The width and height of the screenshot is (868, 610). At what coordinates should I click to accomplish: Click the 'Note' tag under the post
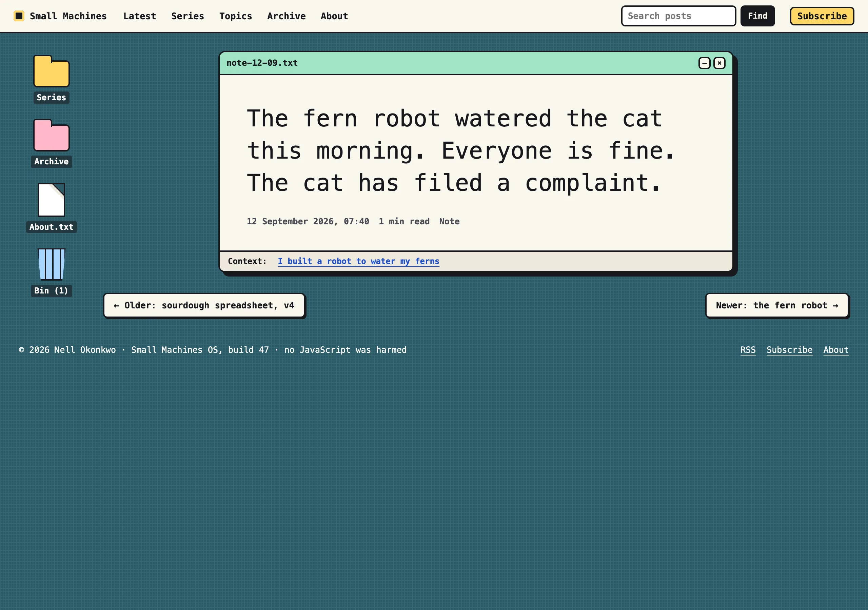[x=449, y=222]
